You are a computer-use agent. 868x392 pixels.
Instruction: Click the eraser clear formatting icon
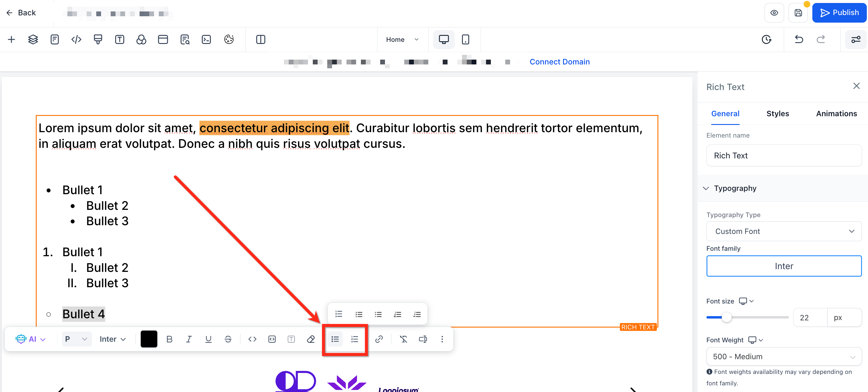311,339
